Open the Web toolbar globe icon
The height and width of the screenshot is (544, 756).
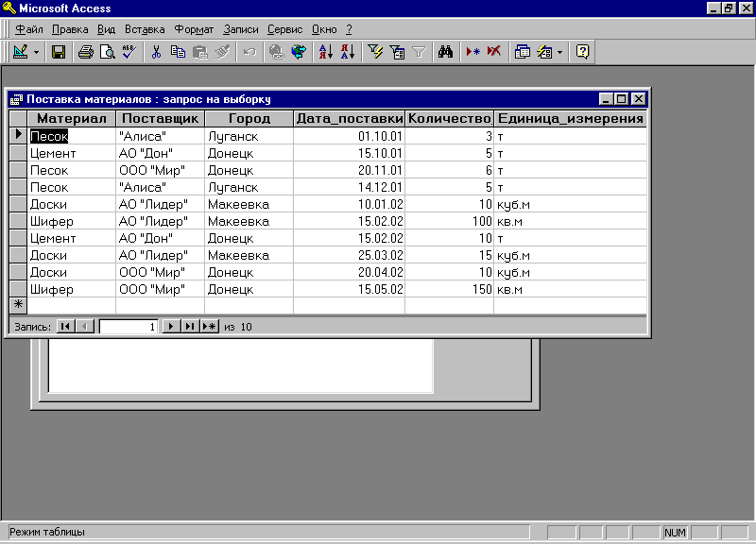(299, 52)
